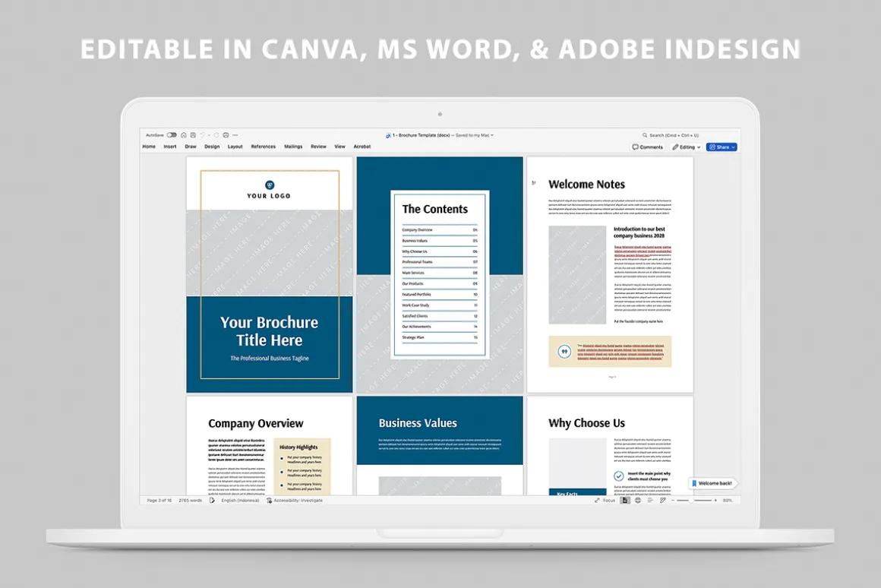Click the Save icon in the title bar

click(193, 135)
